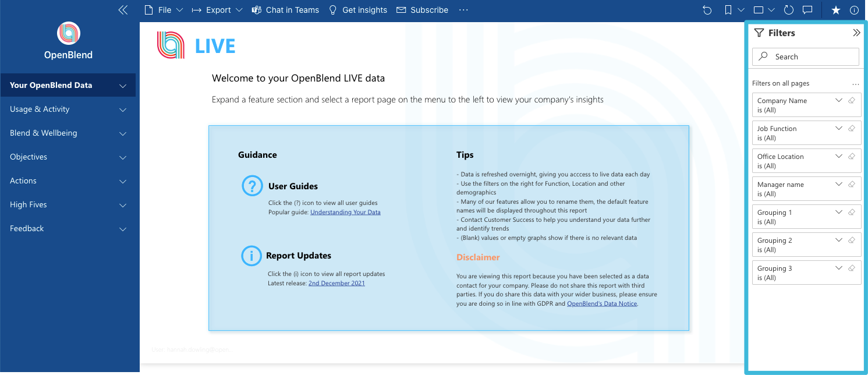The height and width of the screenshot is (375, 868).
Task: Click the LIVE logo on report
Action: pos(196,45)
